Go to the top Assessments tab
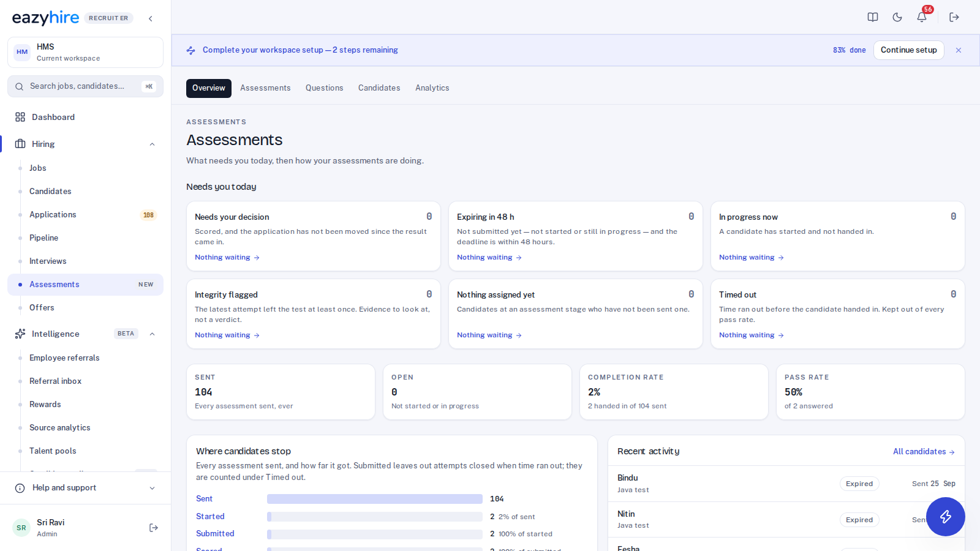The height and width of the screenshot is (551, 980). pos(265,88)
